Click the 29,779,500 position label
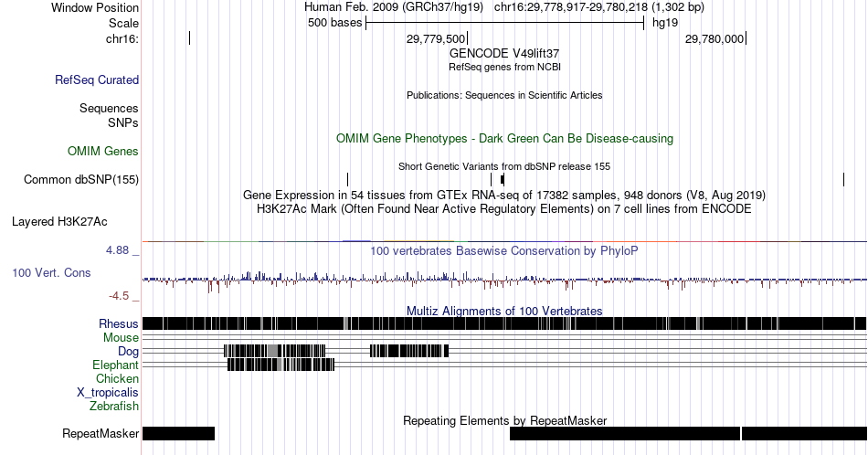This screenshot has width=868, height=455. point(436,38)
